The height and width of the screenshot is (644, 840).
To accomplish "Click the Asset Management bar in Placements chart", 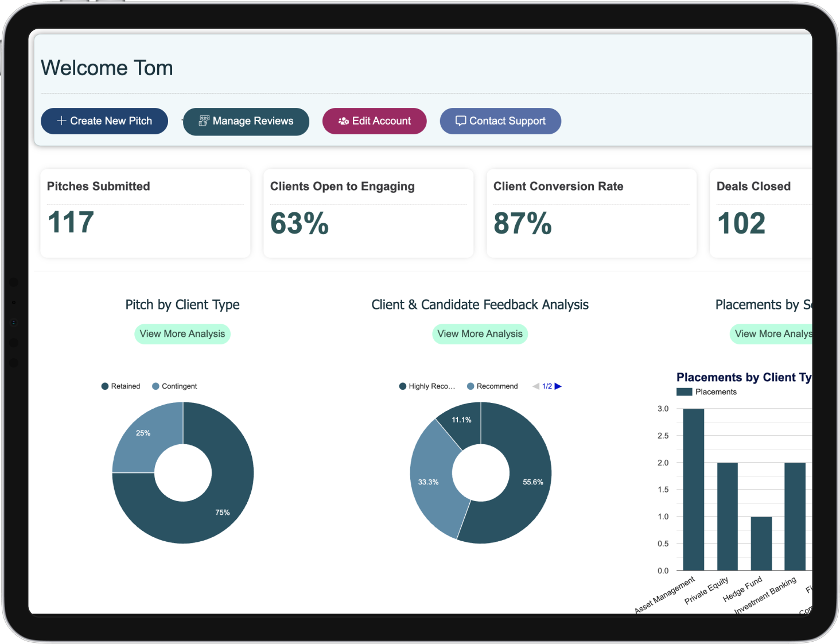I will [693, 488].
